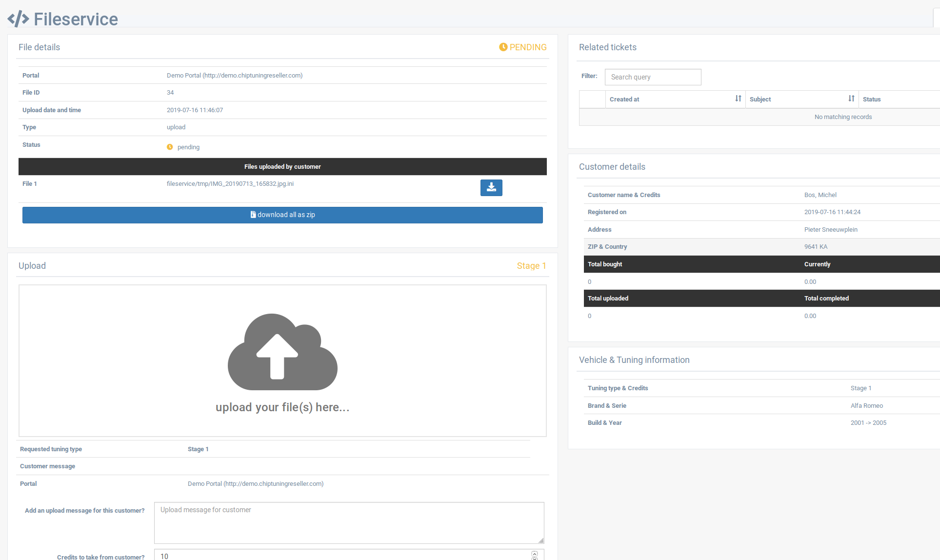Screen dimensions: 940x560
Task: Click the Files uploaded by customer header bar
Action: 282,167
